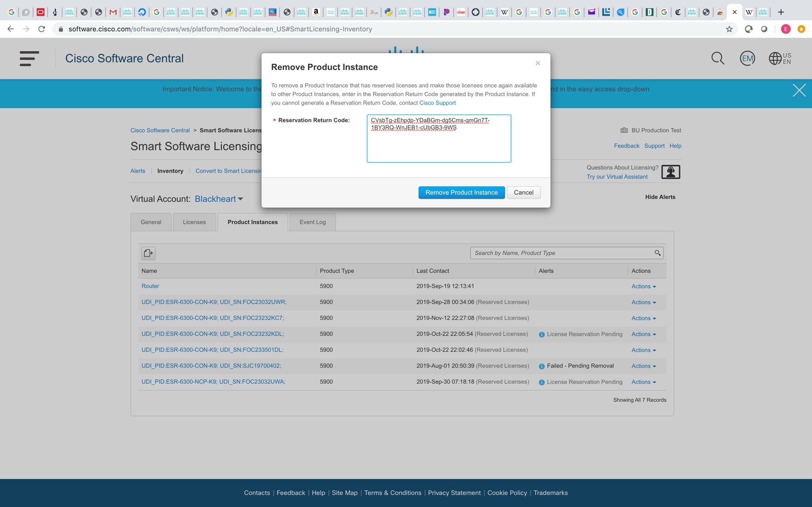
Task: Click the info icon on the FOC23232KDL row alert
Action: [x=541, y=334]
